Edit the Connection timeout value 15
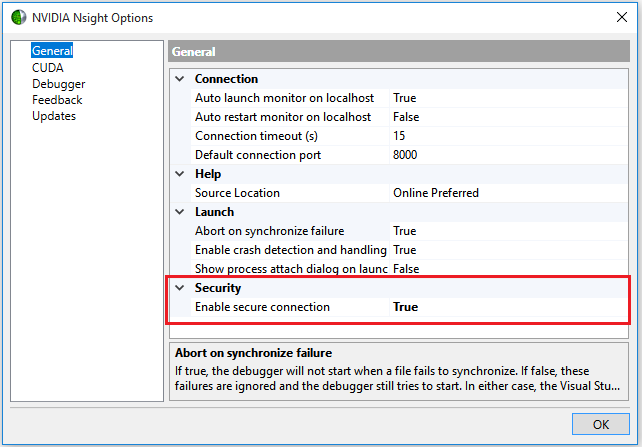642x447 pixels. 509,136
